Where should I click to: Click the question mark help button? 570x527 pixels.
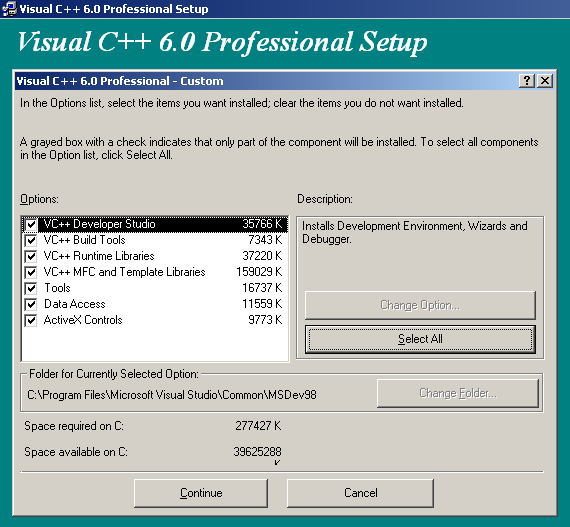click(x=527, y=81)
